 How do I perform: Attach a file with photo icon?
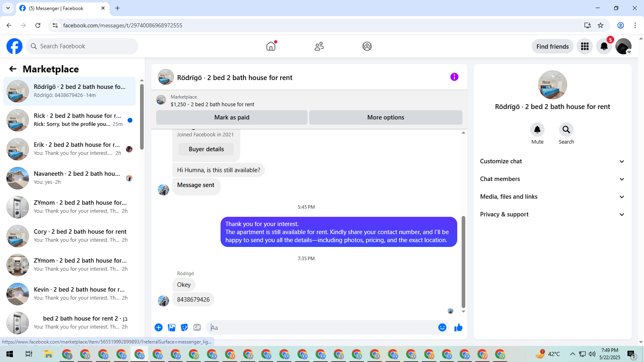(x=172, y=327)
